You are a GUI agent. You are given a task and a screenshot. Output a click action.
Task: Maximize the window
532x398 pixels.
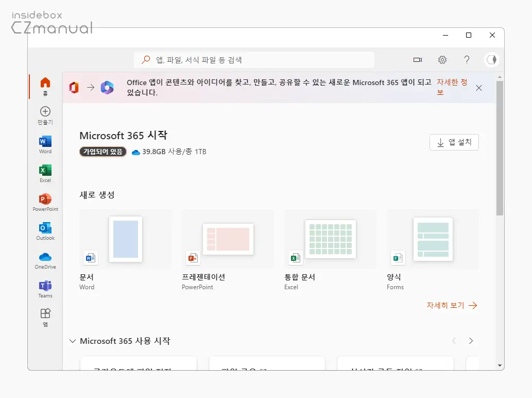click(x=469, y=35)
